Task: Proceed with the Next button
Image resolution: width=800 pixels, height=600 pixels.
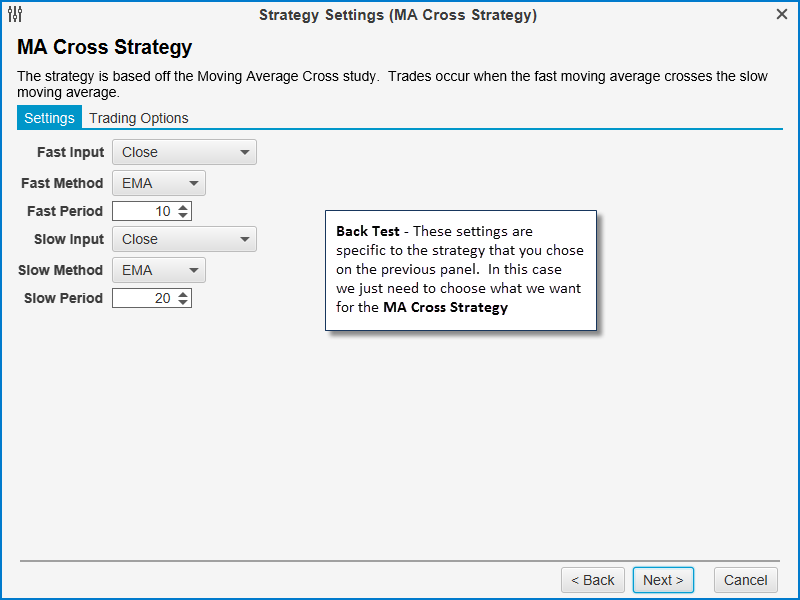Action: pyautogui.click(x=663, y=580)
